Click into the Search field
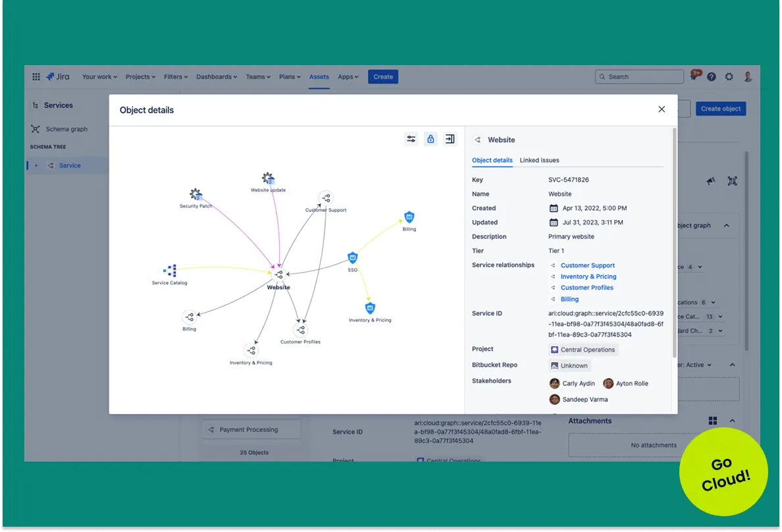The height and width of the screenshot is (532, 782). pos(639,77)
